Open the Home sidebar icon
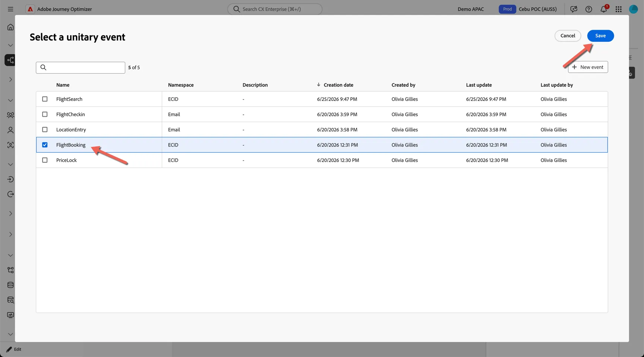 [x=10, y=27]
